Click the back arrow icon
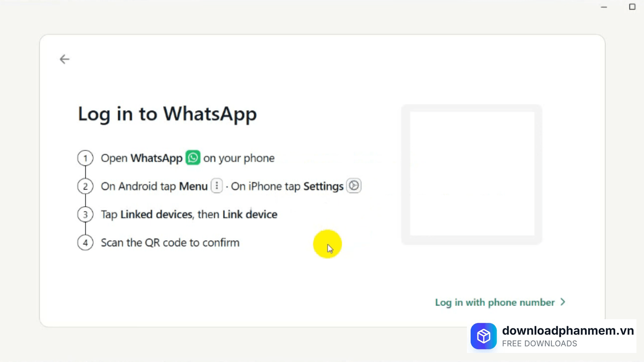 (64, 59)
